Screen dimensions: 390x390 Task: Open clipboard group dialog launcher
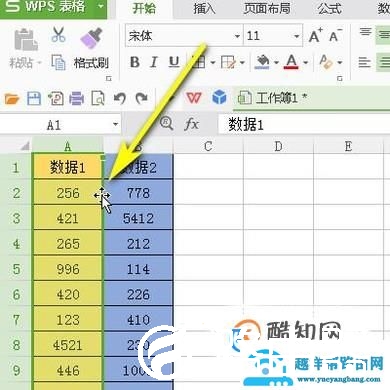pyautogui.click(x=108, y=79)
